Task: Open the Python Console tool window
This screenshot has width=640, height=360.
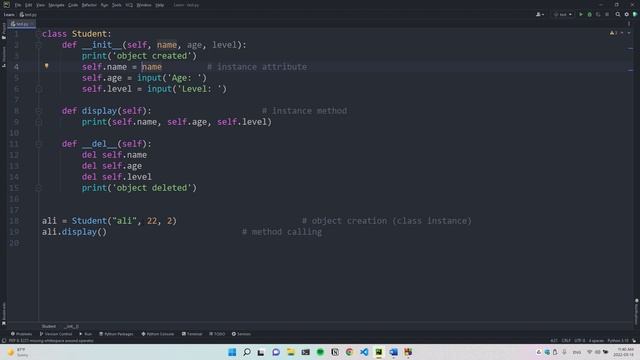Action: click(x=158, y=334)
